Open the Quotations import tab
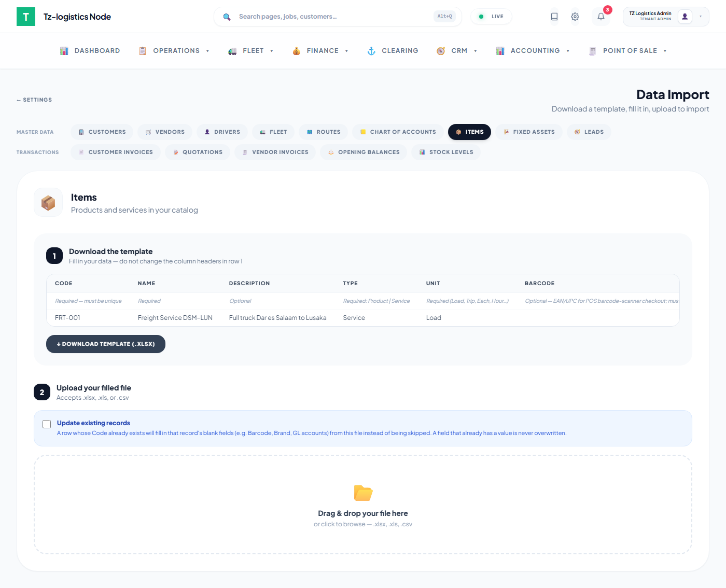The height and width of the screenshot is (588, 726). coord(198,152)
